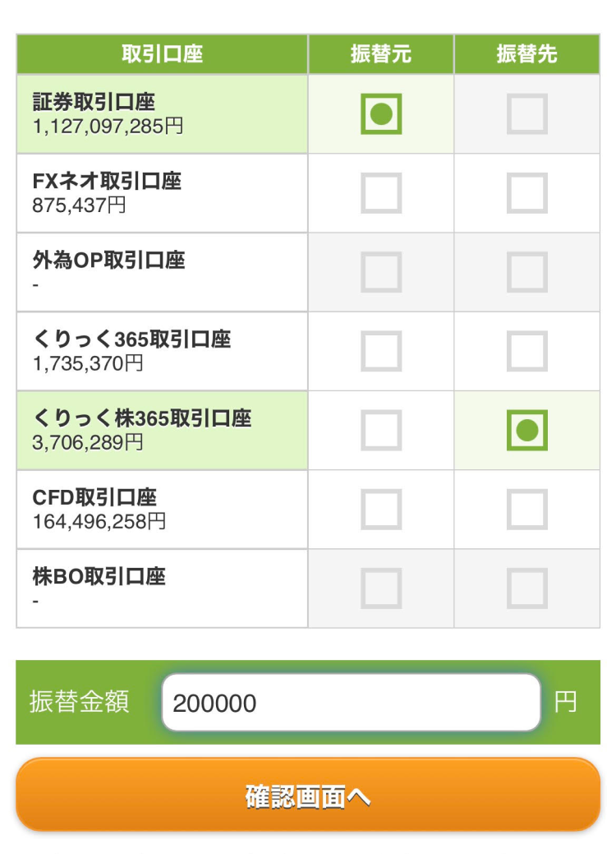Click the 確認画面へ button
Screen dimensions: 616x854
[x=308, y=795]
